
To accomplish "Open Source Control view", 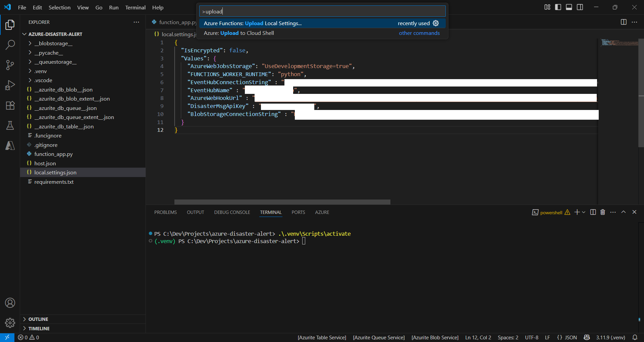I will pyautogui.click(x=10, y=65).
